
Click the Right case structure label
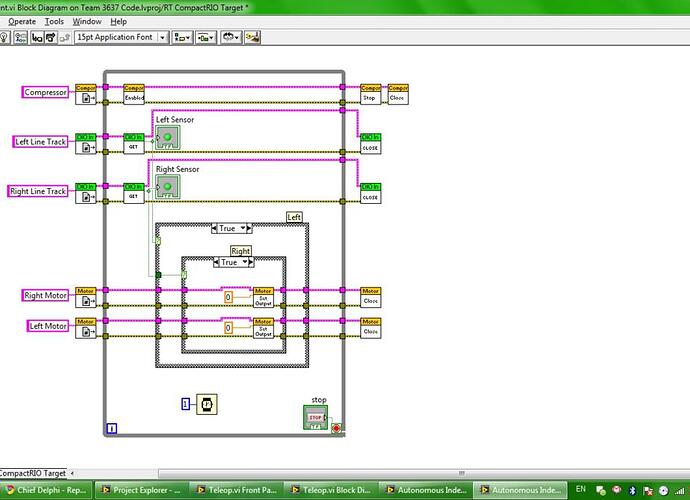click(240, 251)
